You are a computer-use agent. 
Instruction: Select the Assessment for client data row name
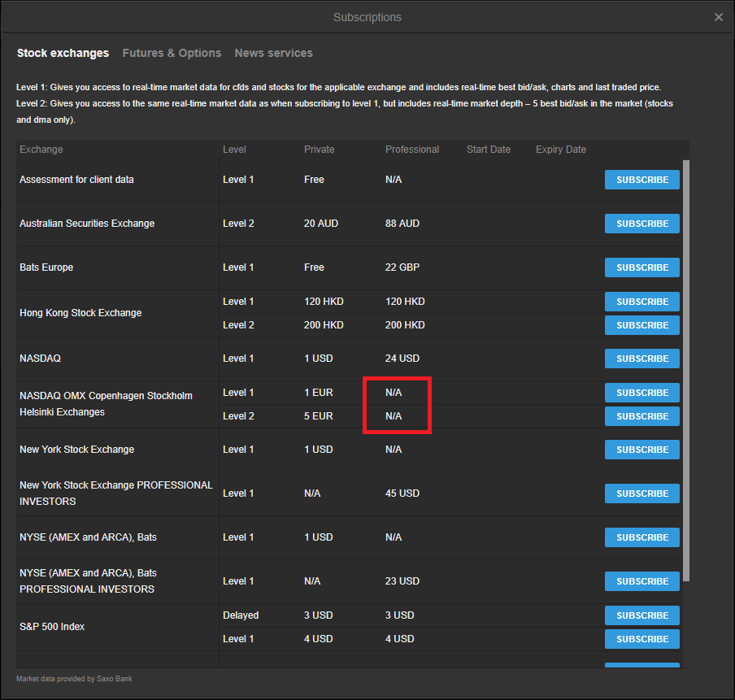click(76, 180)
